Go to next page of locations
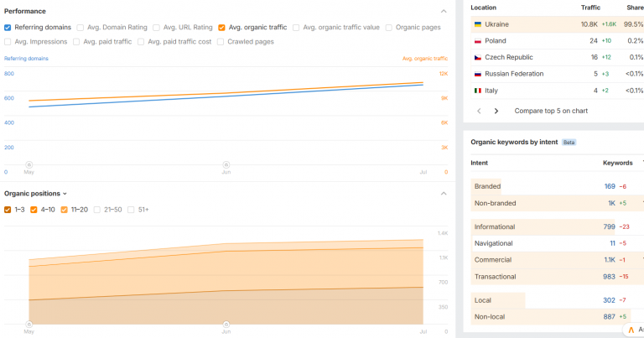Viewport: 644px width, 338px height. point(496,111)
